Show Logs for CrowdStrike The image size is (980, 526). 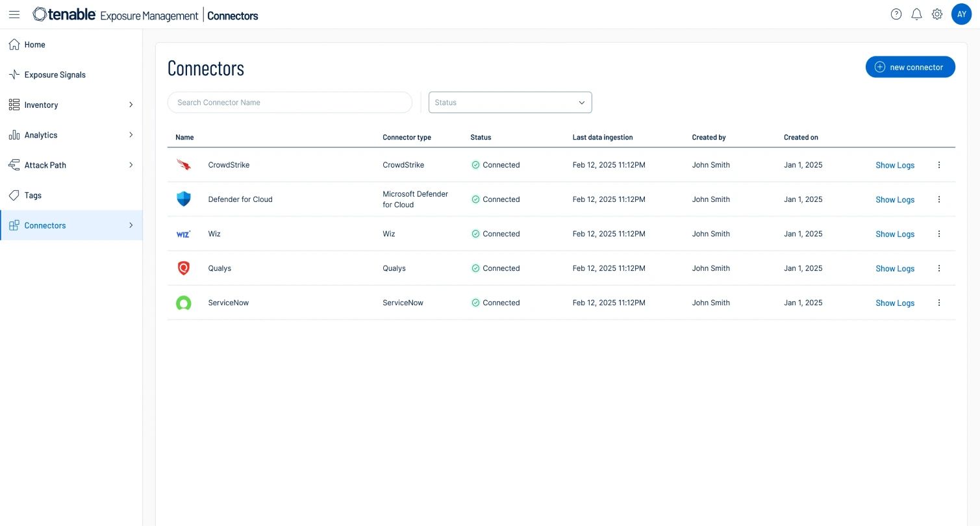tap(895, 165)
